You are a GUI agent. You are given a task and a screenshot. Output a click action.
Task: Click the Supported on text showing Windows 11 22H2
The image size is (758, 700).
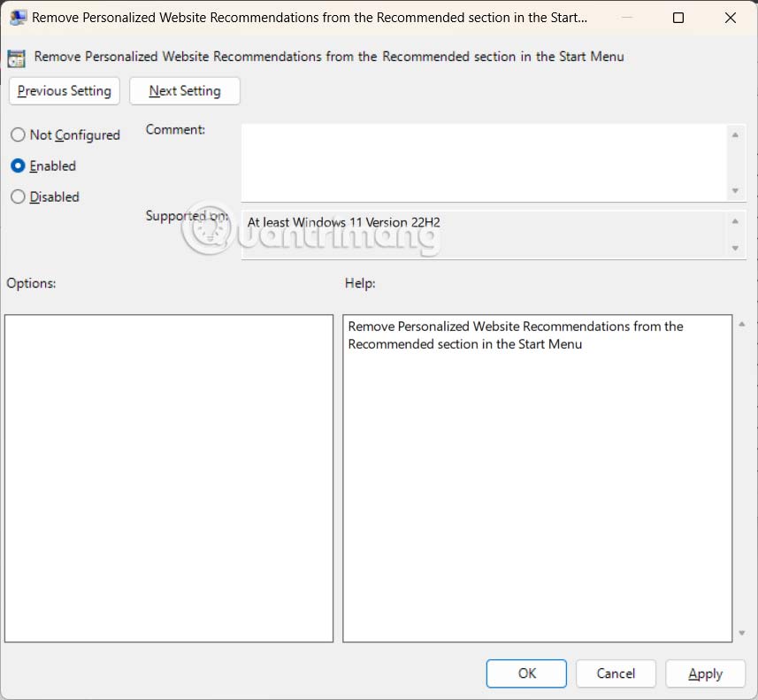[x=343, y=222]
